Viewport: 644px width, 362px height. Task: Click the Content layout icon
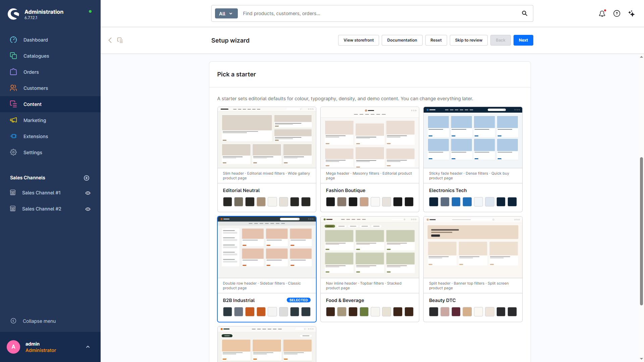pos(13,104)
